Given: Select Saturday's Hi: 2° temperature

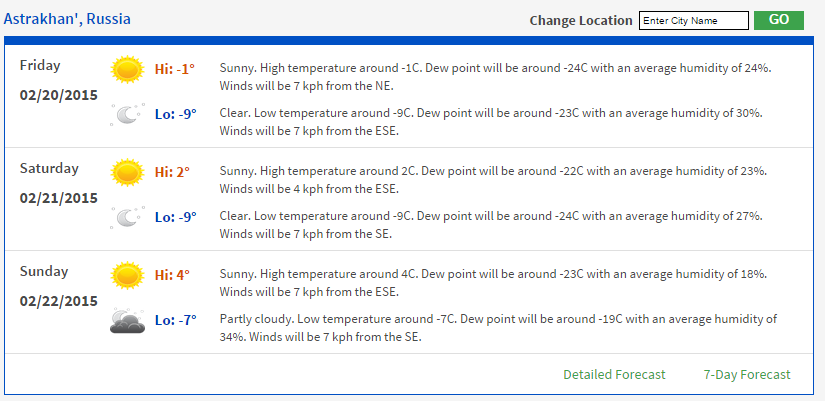Looking at the screenshot, I should coord(172,172).
